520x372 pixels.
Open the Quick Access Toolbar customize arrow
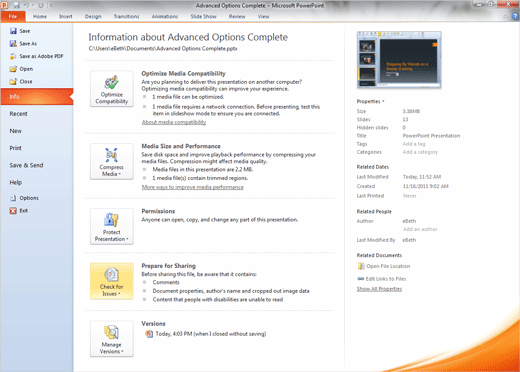[51, 5]
